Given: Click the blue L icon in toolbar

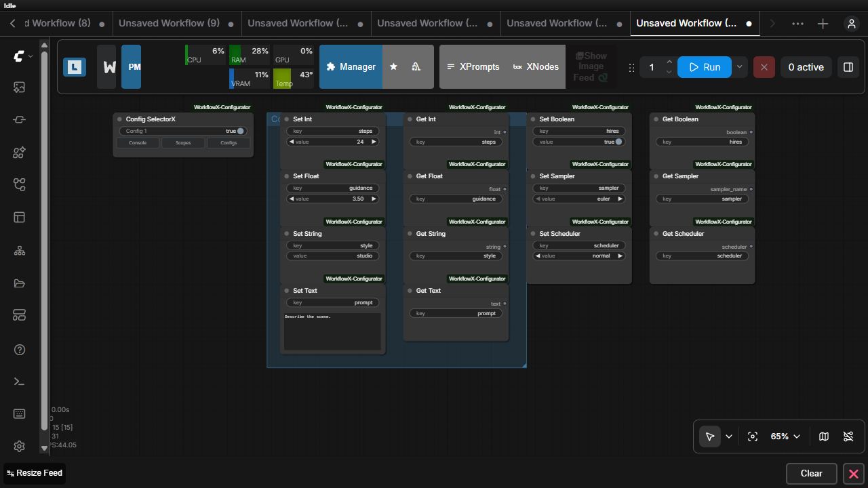Looking at the screenshot, I should coord(75,66).
